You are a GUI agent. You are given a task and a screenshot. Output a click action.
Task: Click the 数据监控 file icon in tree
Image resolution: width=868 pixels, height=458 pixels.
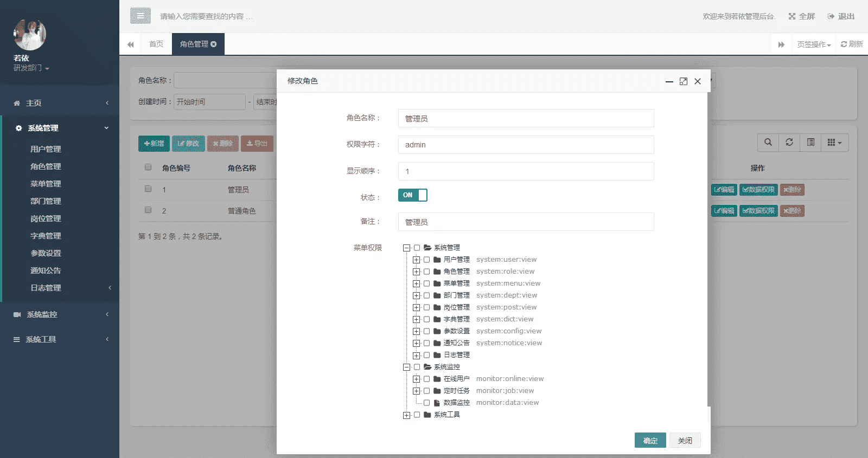[437, 403]
